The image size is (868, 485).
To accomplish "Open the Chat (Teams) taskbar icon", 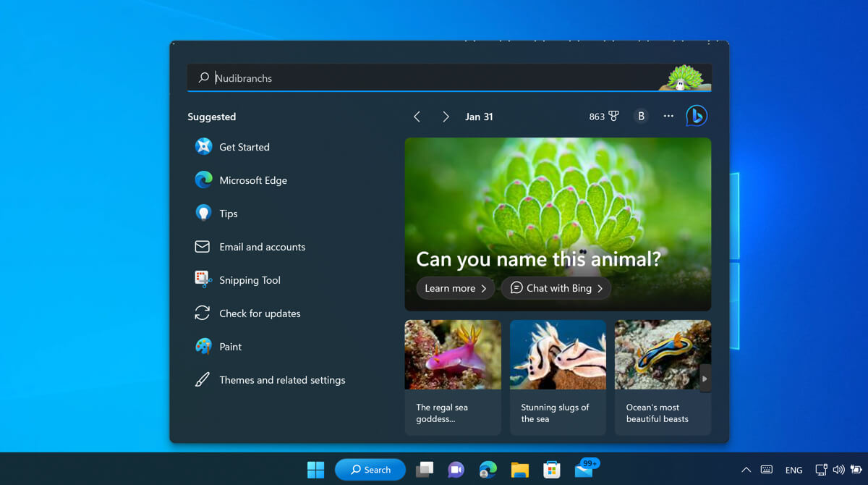I will 456,470.
